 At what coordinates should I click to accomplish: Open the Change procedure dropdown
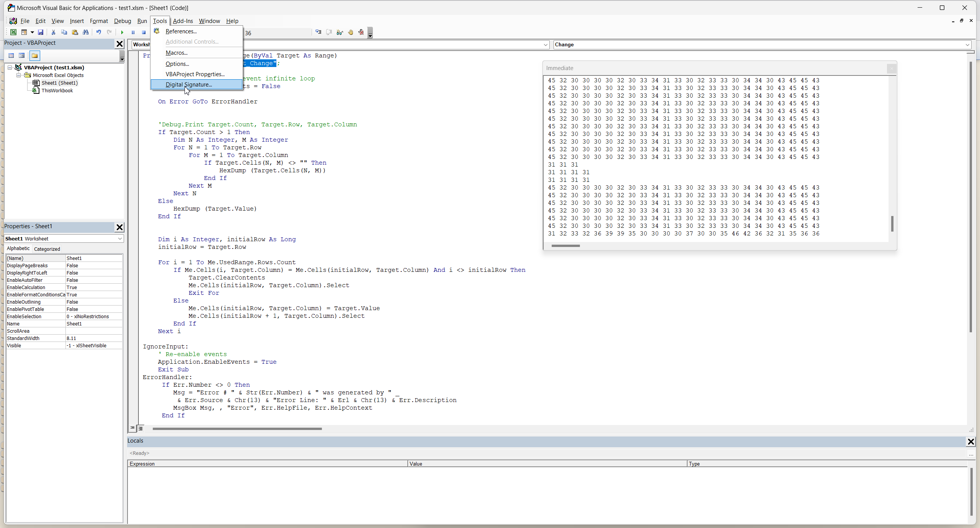tap(968, 45)
